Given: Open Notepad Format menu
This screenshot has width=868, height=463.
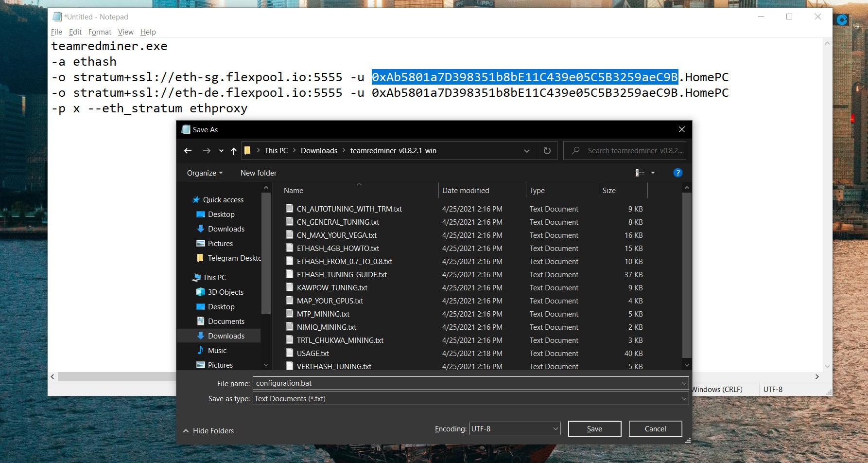Looking at the screenshot, I should point(100,32).
